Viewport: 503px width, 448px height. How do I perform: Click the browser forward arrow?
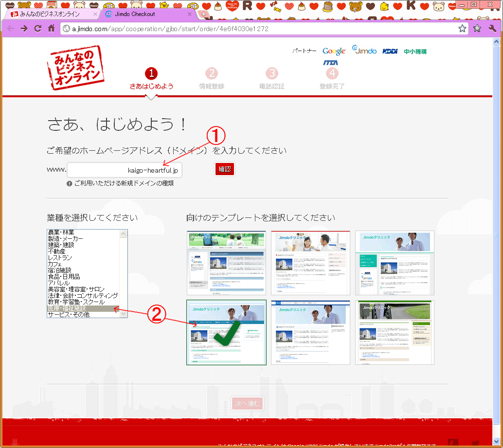24,28
